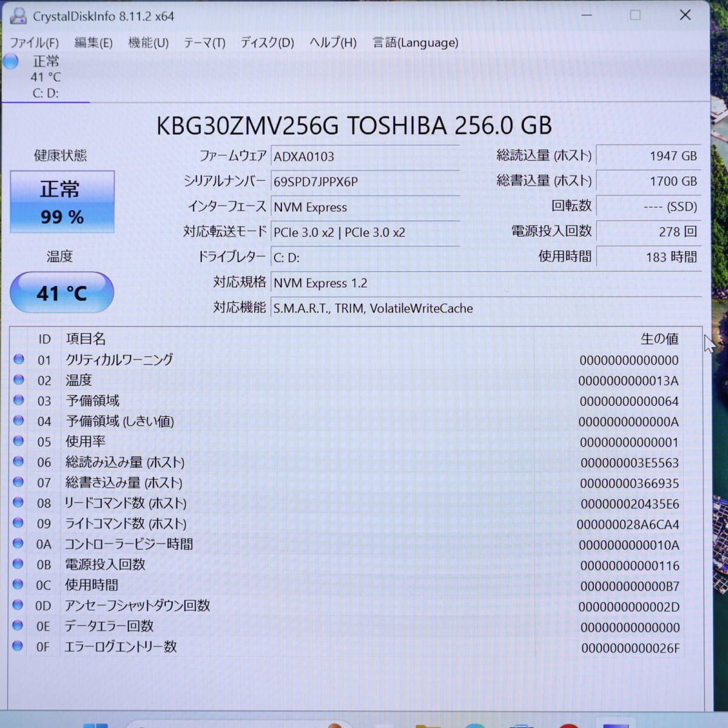Select the 総読み込み量 (ホスト) attribute name
This screenshot has height=728, width=728.
coord(125,462)
